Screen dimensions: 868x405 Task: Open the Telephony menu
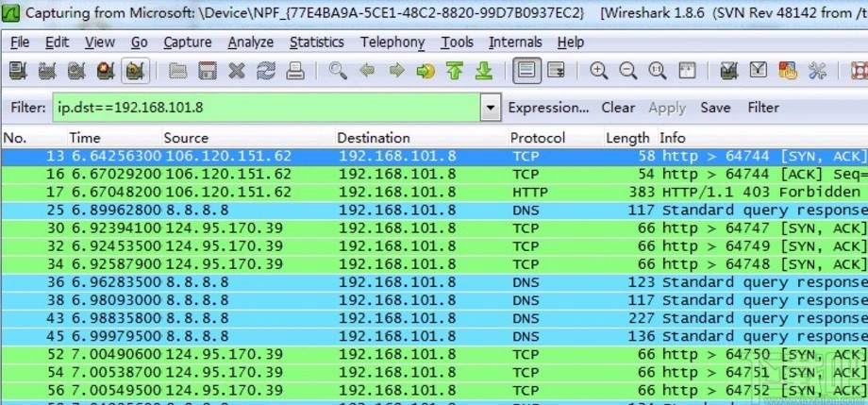392,42
